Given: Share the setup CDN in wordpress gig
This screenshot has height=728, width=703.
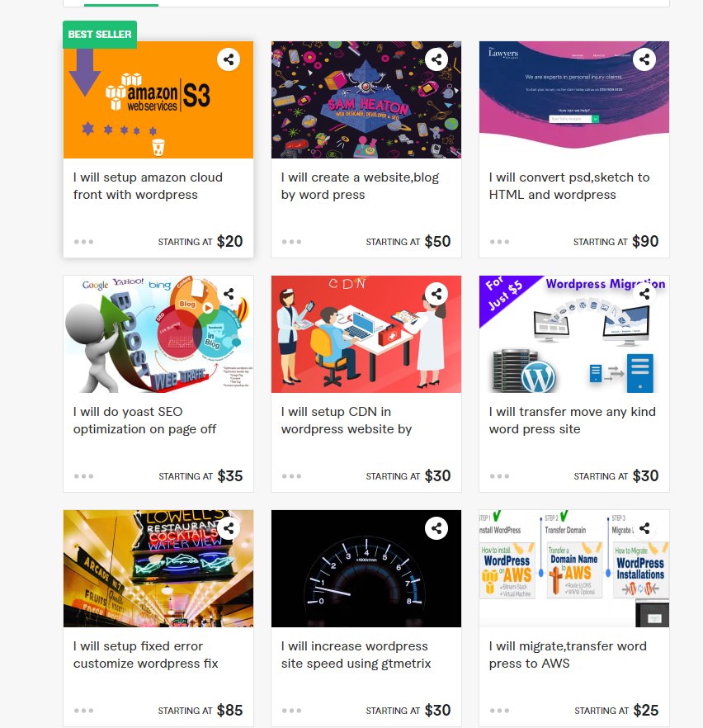Looking at the screenshot, I should click(x=436, y=294).
